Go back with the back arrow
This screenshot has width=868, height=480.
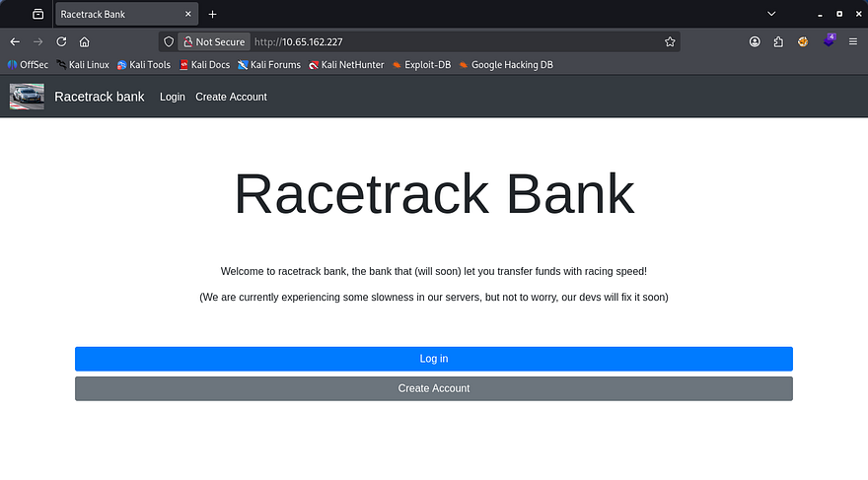[x=15, y=42]
